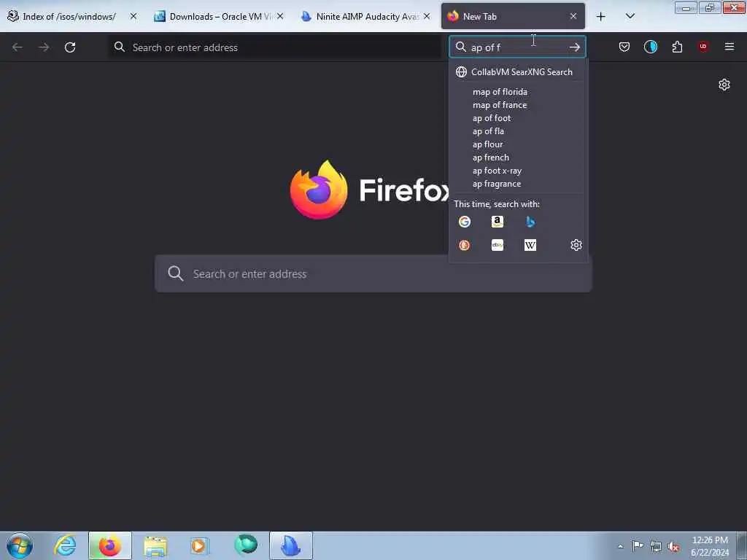Screen dimensions: 747x560
Task: Open network status tray icon
Action: 656,546
